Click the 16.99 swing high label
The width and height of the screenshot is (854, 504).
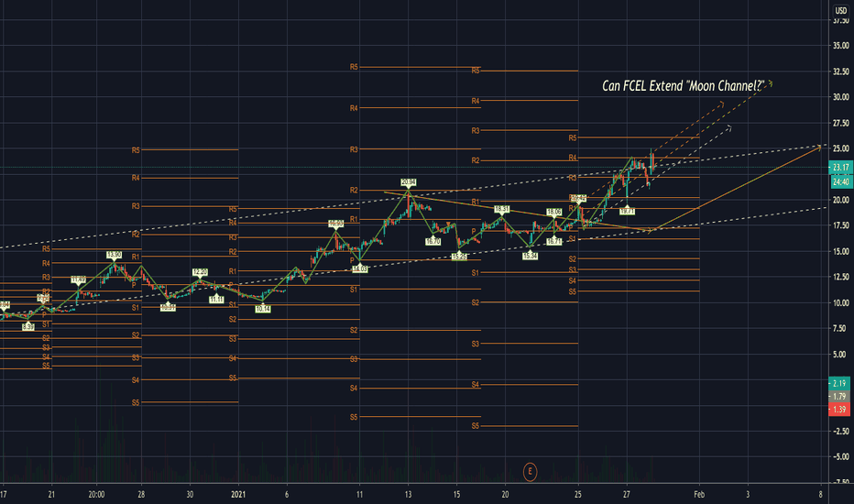tap(336, 224)
